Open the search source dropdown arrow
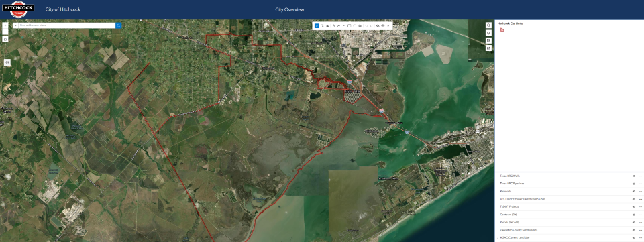This screenshot has height=242, width=644. 15,25
